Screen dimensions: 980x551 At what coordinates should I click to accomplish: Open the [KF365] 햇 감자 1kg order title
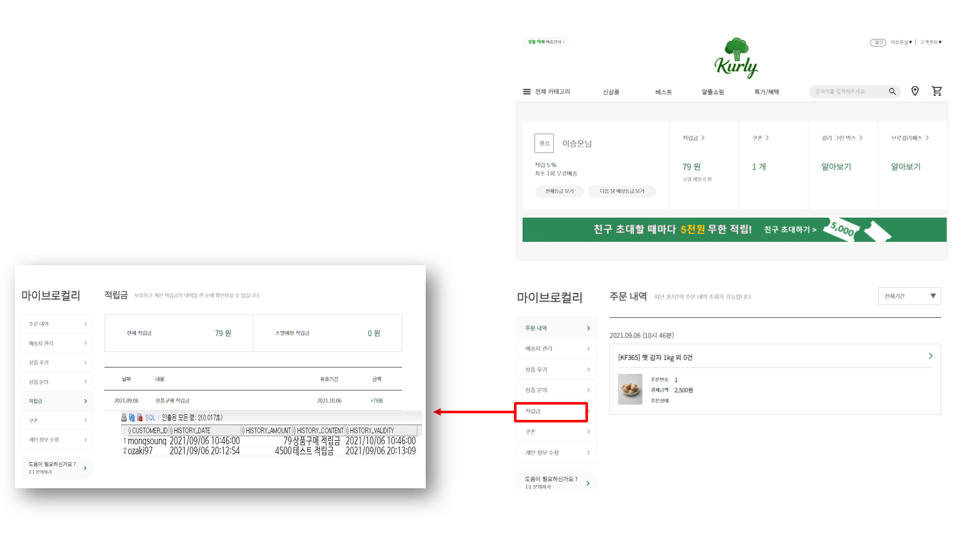click(x=655, y=357)
